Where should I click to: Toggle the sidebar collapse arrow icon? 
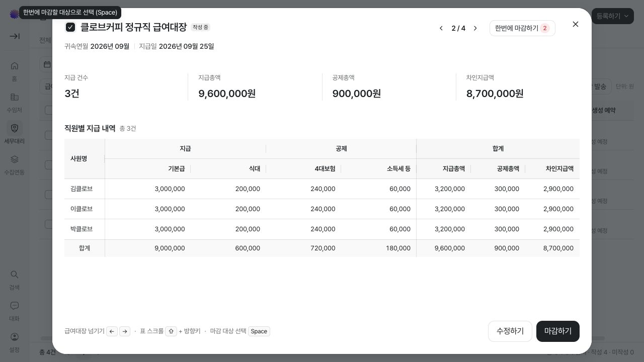pos(15,36)
